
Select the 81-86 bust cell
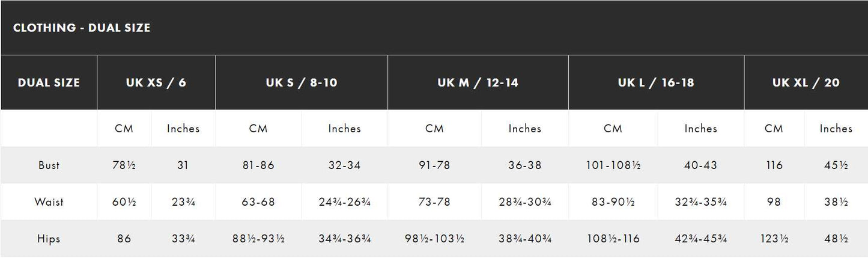(258, 165)
